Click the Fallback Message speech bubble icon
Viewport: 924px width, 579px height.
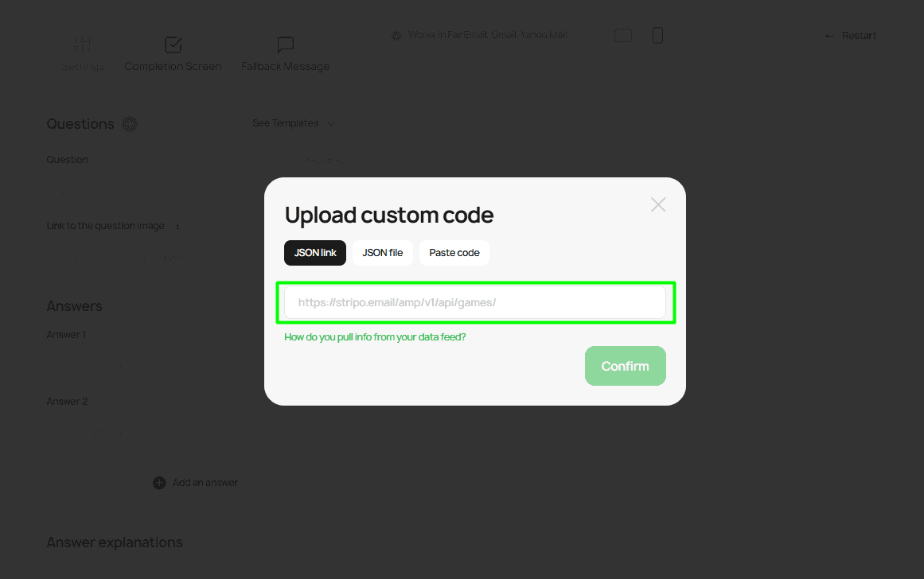(285, 45)
